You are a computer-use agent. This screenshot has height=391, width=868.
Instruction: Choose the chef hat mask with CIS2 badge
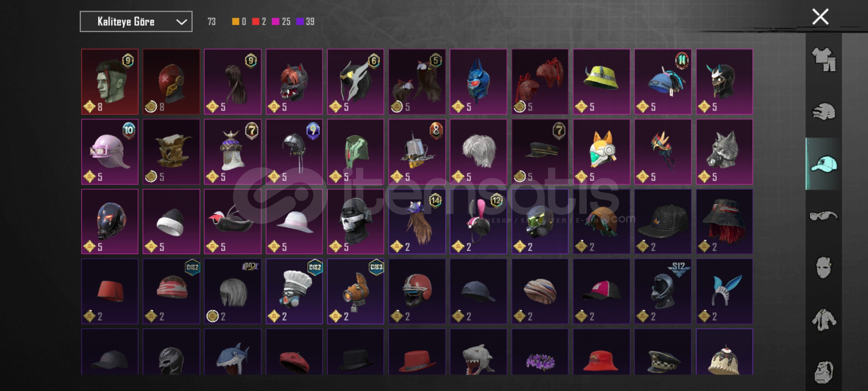pos(294,291)
